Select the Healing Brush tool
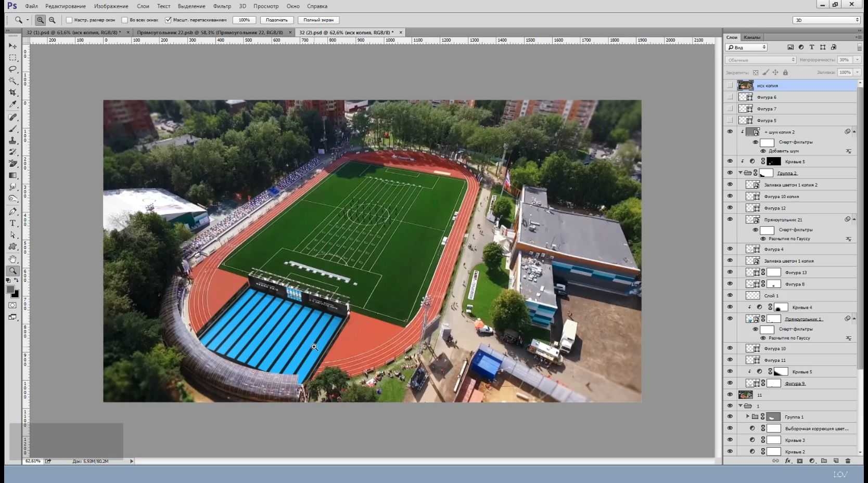The width and height of the screenshot is (868, 483). point(12,117)
